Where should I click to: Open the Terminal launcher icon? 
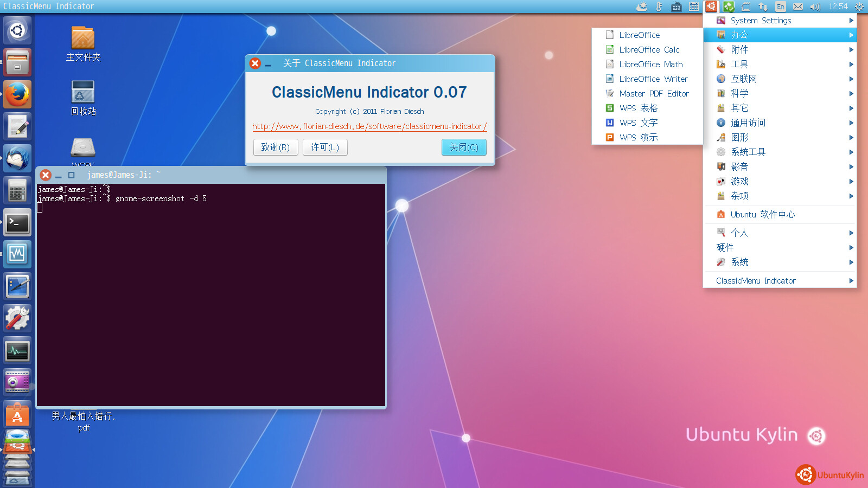point(17,222)
